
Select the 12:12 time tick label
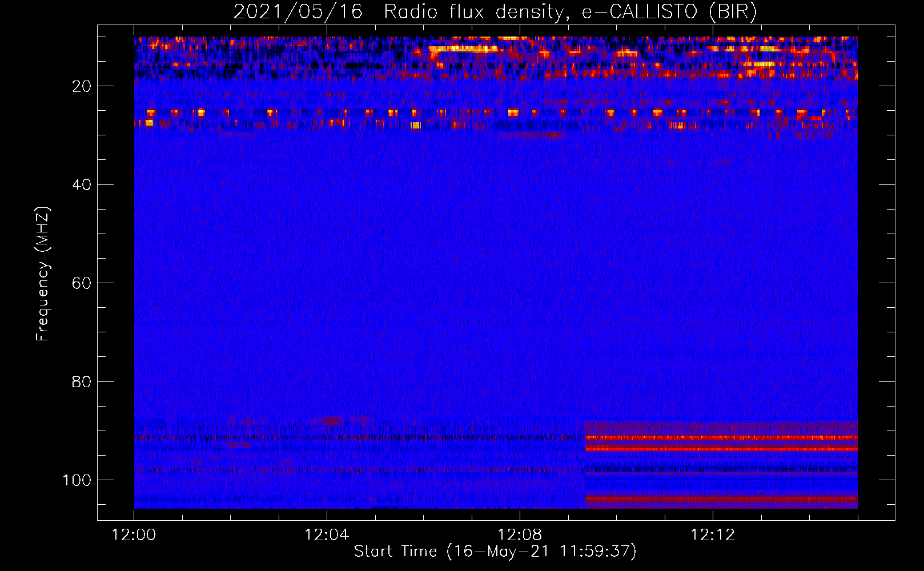click(713, 535)
